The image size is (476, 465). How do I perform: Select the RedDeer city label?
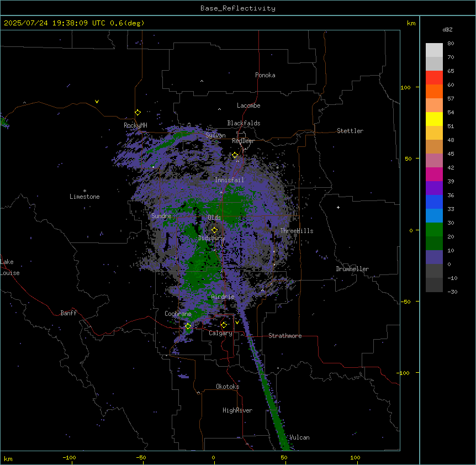point(243,141)
